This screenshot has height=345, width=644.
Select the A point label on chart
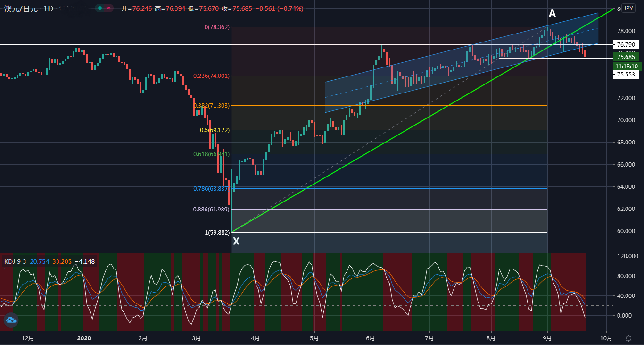[552, 14]
